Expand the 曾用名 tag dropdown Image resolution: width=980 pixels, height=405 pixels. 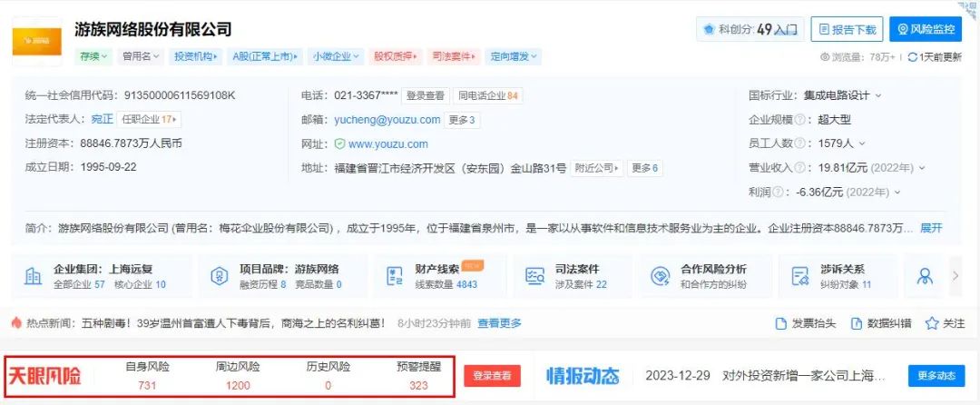(x=141, y=56)
